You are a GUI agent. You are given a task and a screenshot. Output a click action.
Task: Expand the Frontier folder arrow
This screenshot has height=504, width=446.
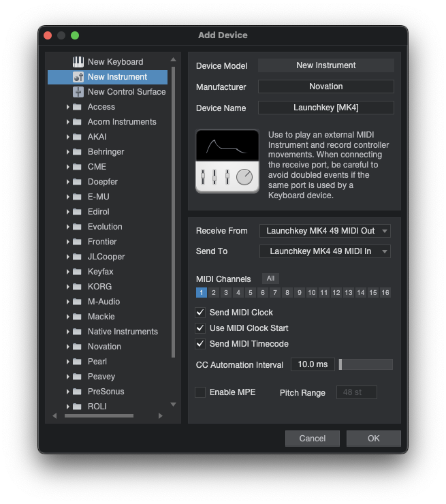click(x=68, y=242)
